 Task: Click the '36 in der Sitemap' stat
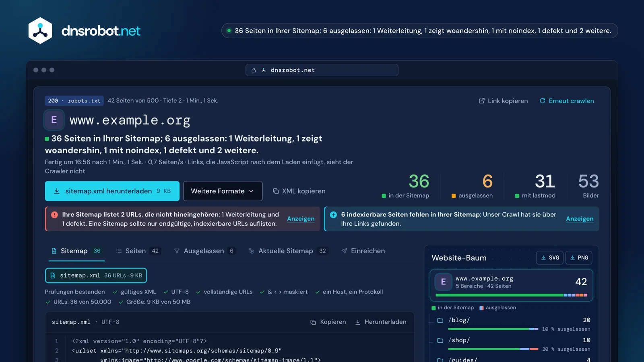pos(406,185)
